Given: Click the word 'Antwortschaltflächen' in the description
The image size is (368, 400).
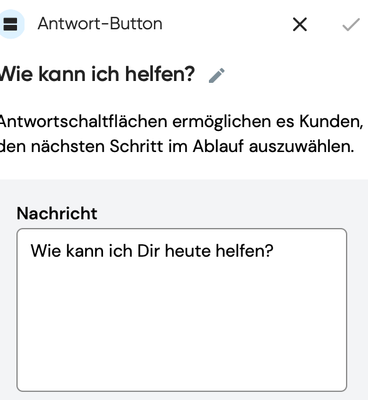Looking at the screenshot, I should tap(83, 122).
